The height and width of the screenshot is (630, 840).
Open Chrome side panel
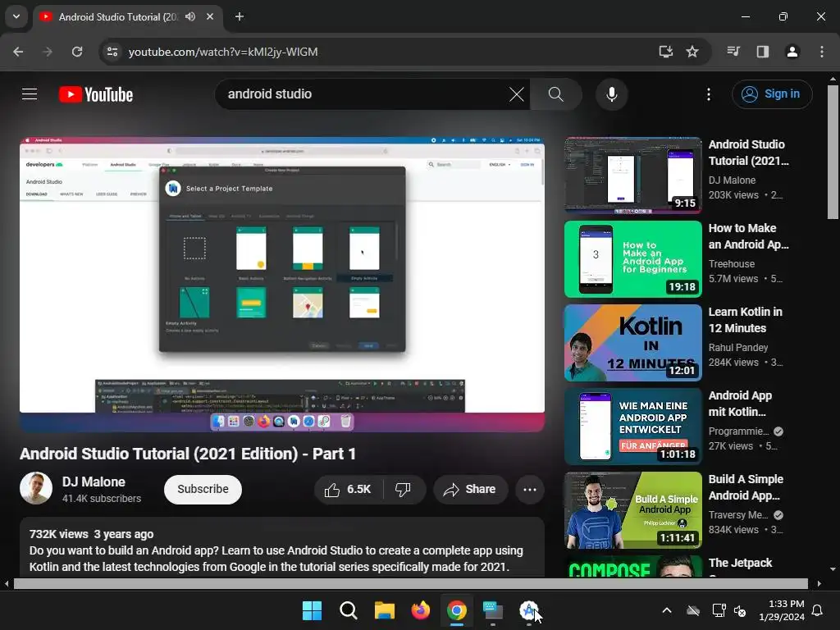point(762,52)
